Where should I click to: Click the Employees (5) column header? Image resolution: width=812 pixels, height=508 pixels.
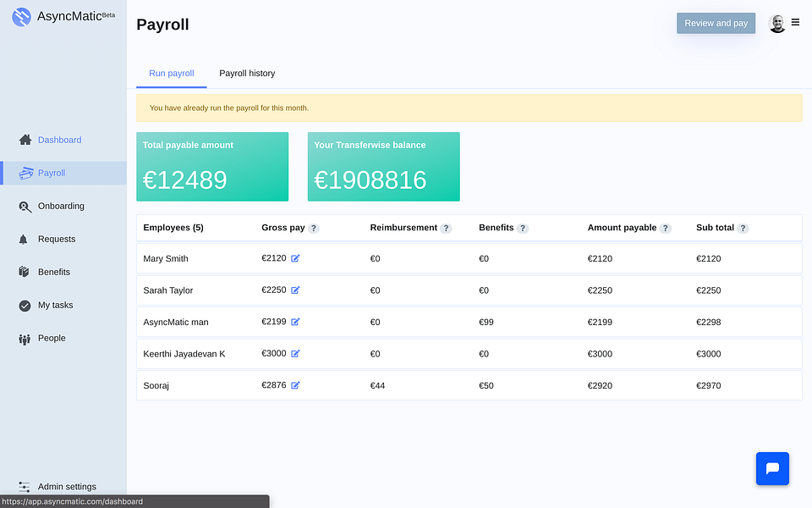tap(173, 228)
